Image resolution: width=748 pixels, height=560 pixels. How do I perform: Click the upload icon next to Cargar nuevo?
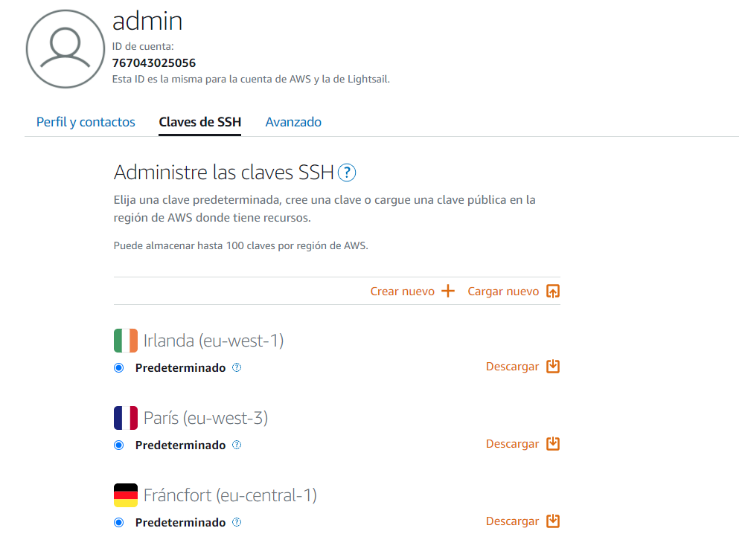pos(552,291)
